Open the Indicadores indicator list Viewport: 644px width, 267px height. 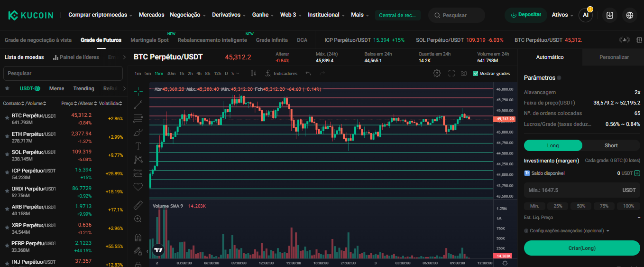point(281,73)
